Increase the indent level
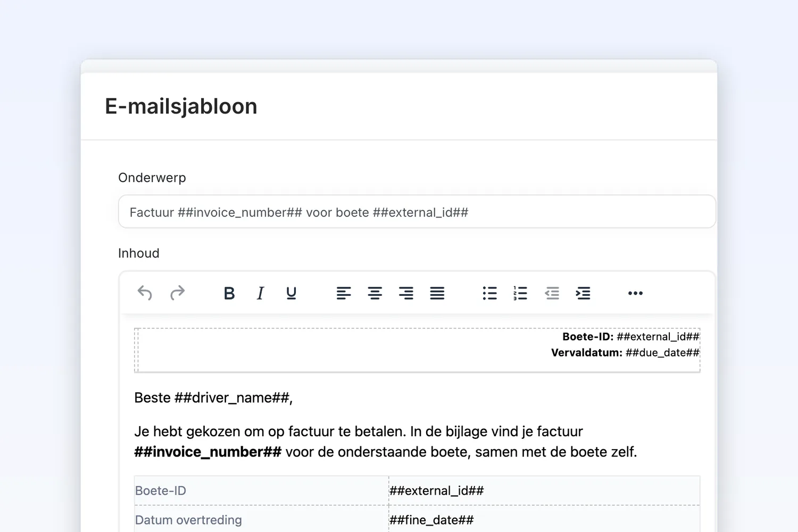 click(x=583, y=293)
